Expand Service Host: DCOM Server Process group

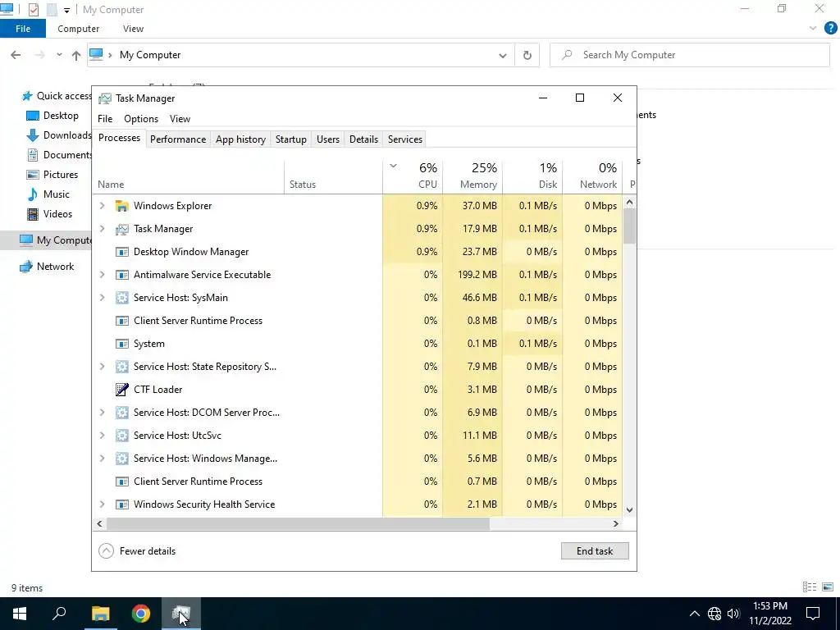click(103, 413)
